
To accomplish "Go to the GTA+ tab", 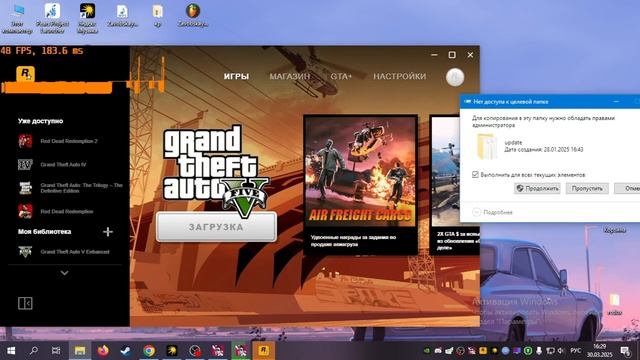I will (x=341, y=76).
